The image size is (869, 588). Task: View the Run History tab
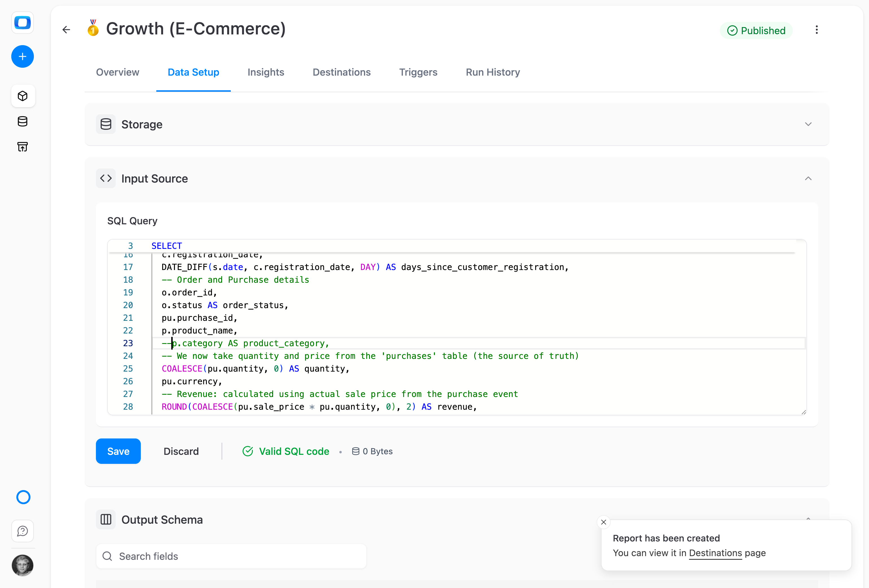493,72
